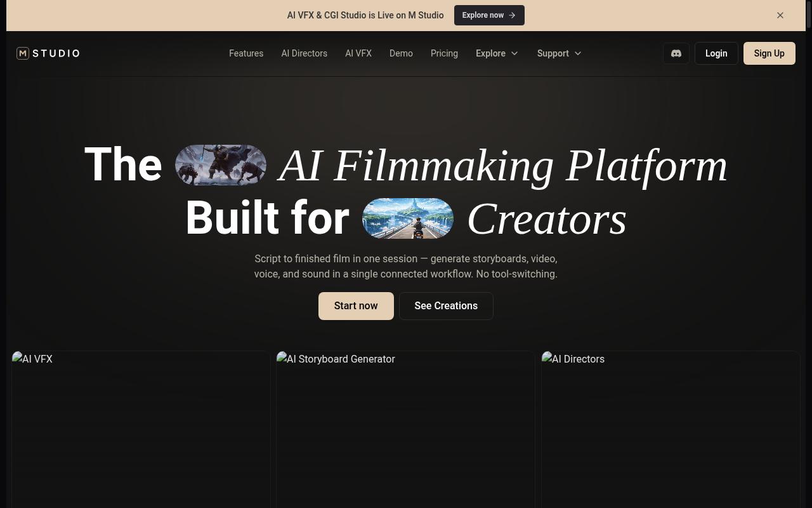This screenshot has width=812, height=508.
Task: Go to AI Directors nav link
Action: point(304,53)
